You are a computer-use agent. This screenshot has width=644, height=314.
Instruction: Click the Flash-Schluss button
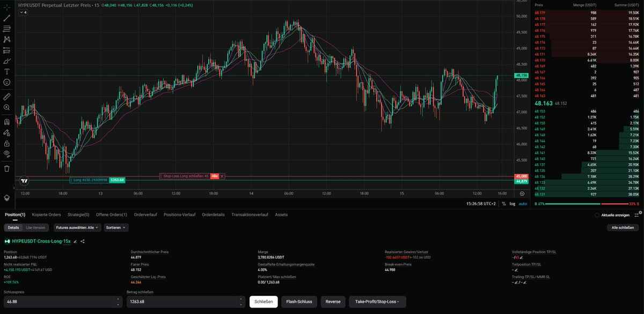[x=299, y=302]
